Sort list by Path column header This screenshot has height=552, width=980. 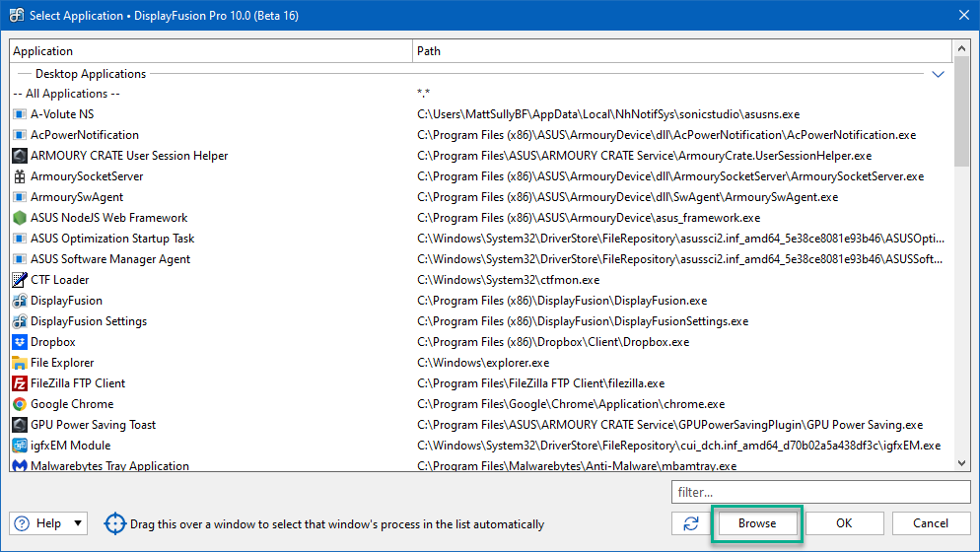click(682, 51)
